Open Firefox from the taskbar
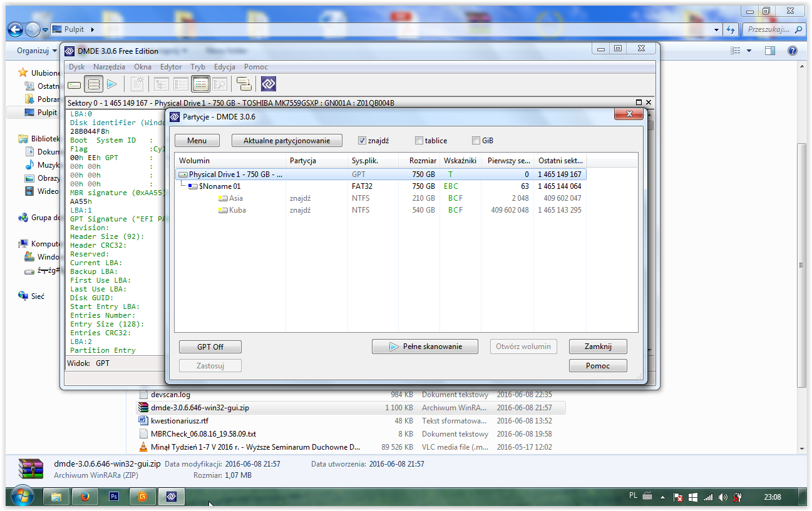Viewport: 812px width, 511px height. coord(85,497)
